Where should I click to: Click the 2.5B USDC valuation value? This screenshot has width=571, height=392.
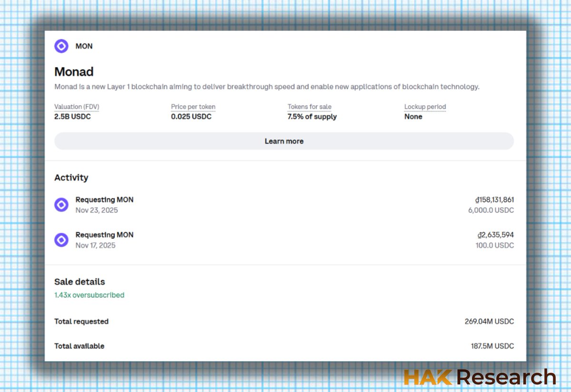[72, 117]
